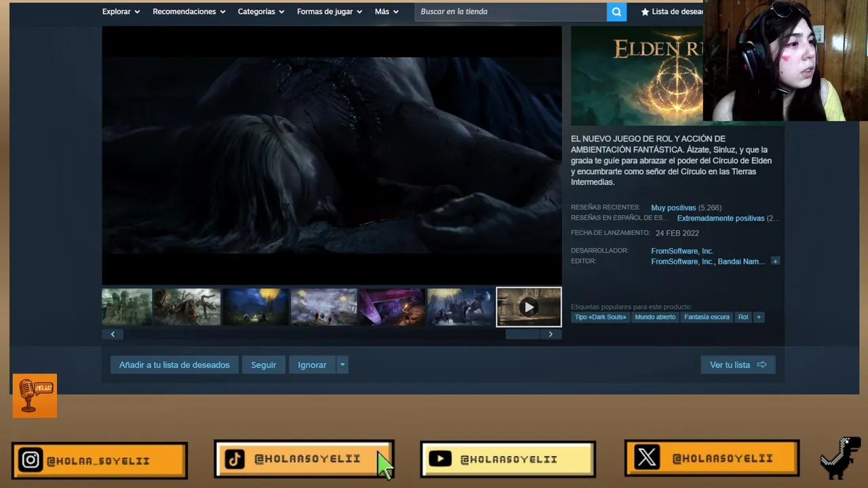Open the Muy positivas recent reviews link
The height and width of the screenshot is (488, 868).
[673, 208]
